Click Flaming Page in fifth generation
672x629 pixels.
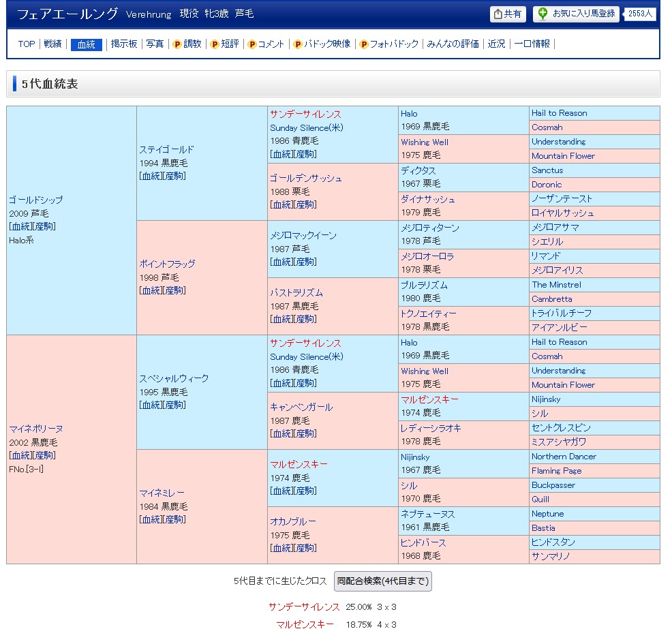click(x=556, y=470)
